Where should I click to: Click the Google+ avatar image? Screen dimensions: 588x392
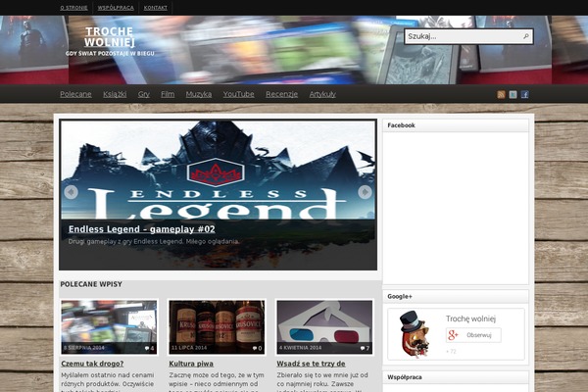pos(415,334)
